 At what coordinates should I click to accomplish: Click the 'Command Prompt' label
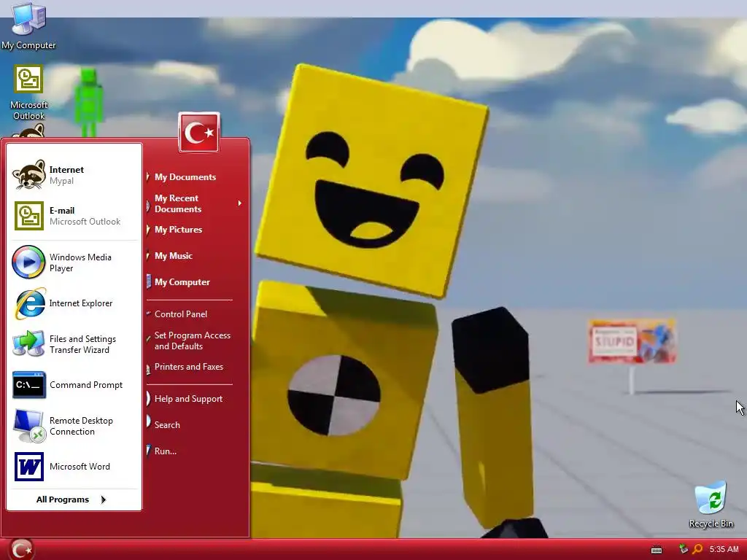point(86,385)
